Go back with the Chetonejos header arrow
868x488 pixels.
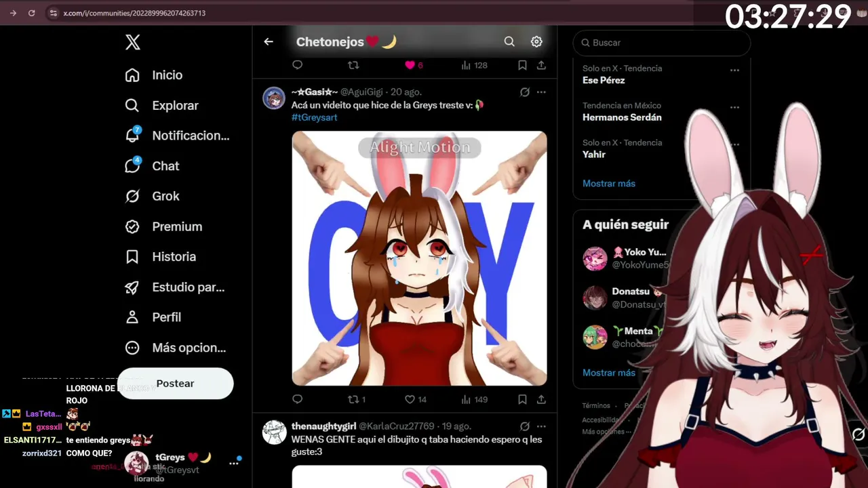tap(269, 42)
